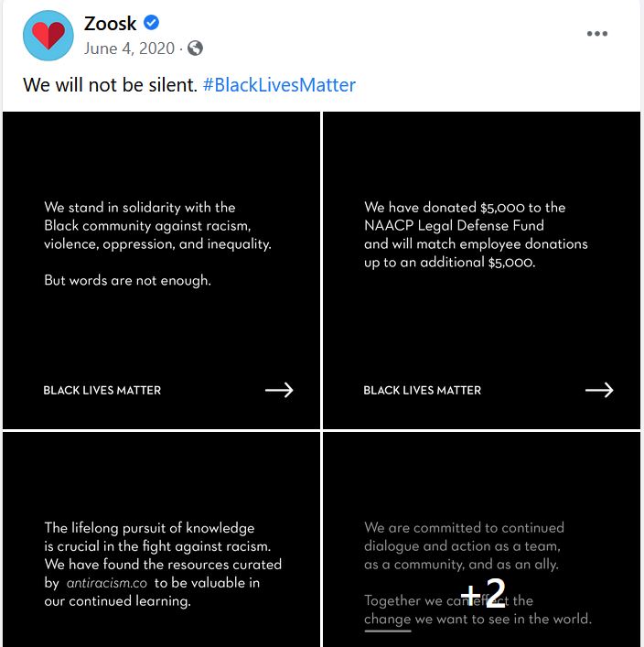
Task: Click the blue verified badge next to Zoosk
Action: point(152,23)
